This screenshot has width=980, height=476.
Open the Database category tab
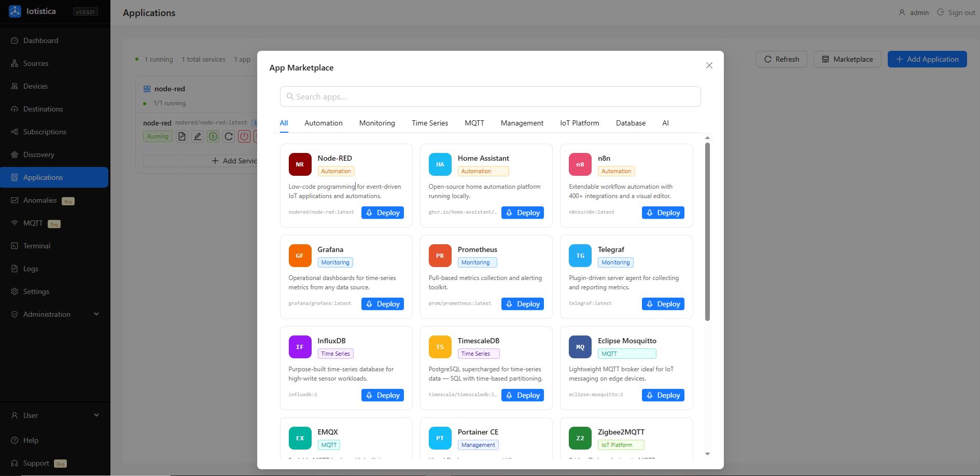point(631,123)
